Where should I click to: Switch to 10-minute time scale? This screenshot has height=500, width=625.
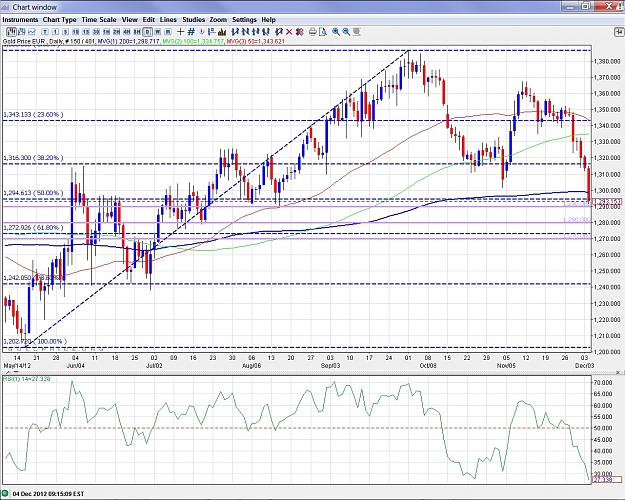pos(75,32)
